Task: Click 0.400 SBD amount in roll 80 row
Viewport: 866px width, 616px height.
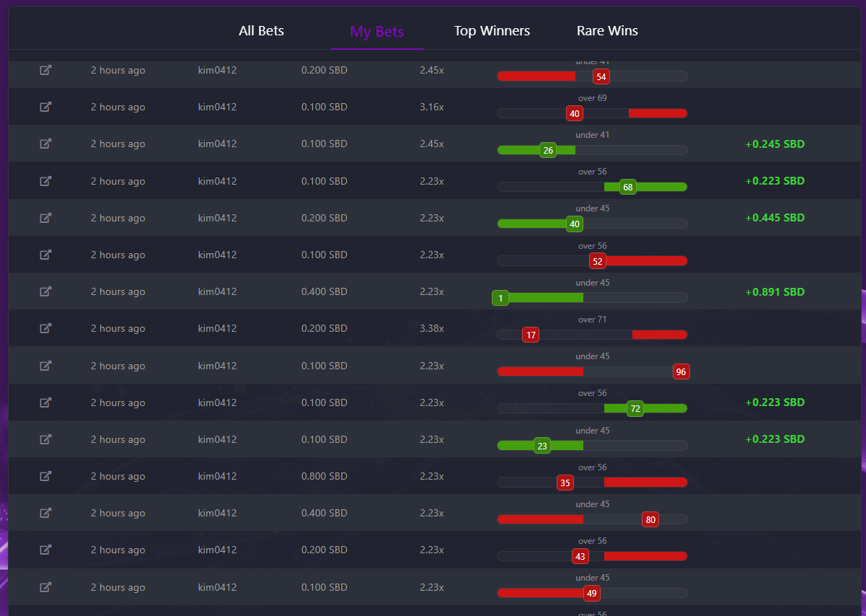Action: pyautogui.click(x=324, y=513)
